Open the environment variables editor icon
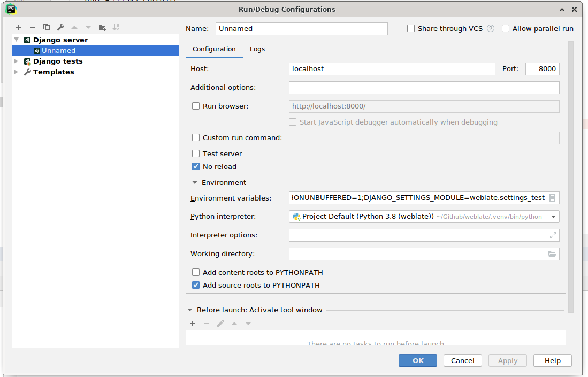The height and width of the screenshot is (377, 588). [x=553, y=197]
